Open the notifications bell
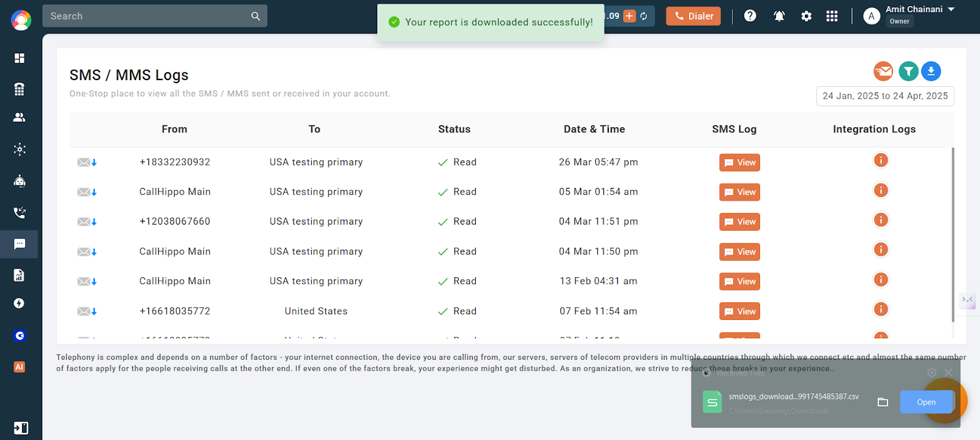This screenshot has height=440, width=980. 779,16
